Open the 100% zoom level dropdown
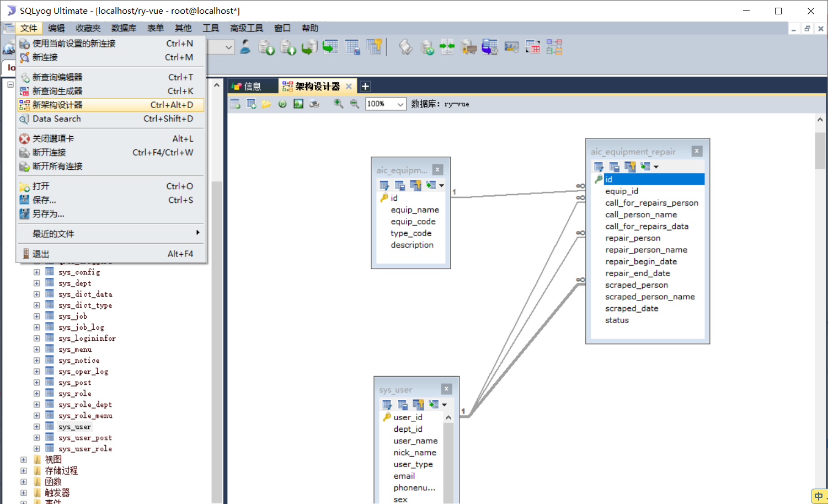 pyautogui.click(x=400, y=104)
